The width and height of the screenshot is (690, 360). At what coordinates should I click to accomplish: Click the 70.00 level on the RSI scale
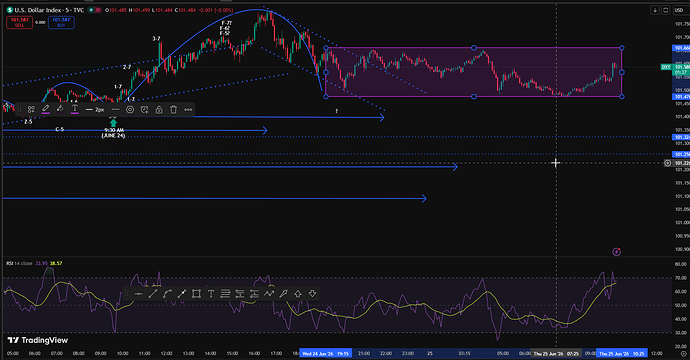click(681, 278)
